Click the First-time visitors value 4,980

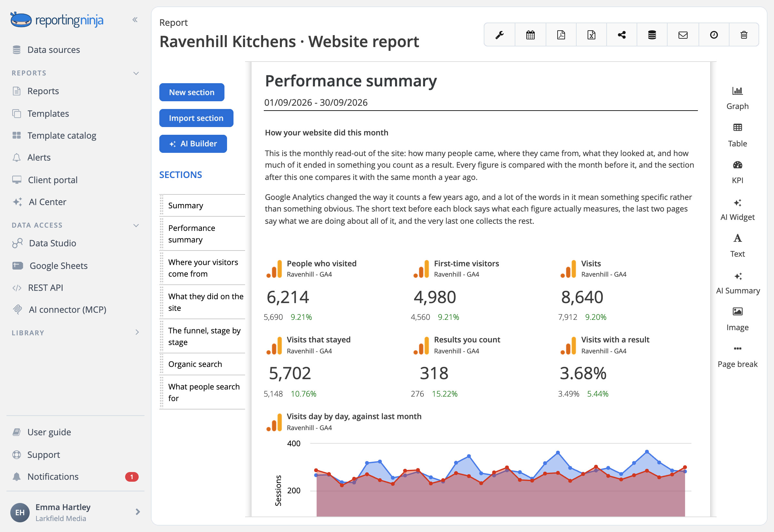click(435, 297)
